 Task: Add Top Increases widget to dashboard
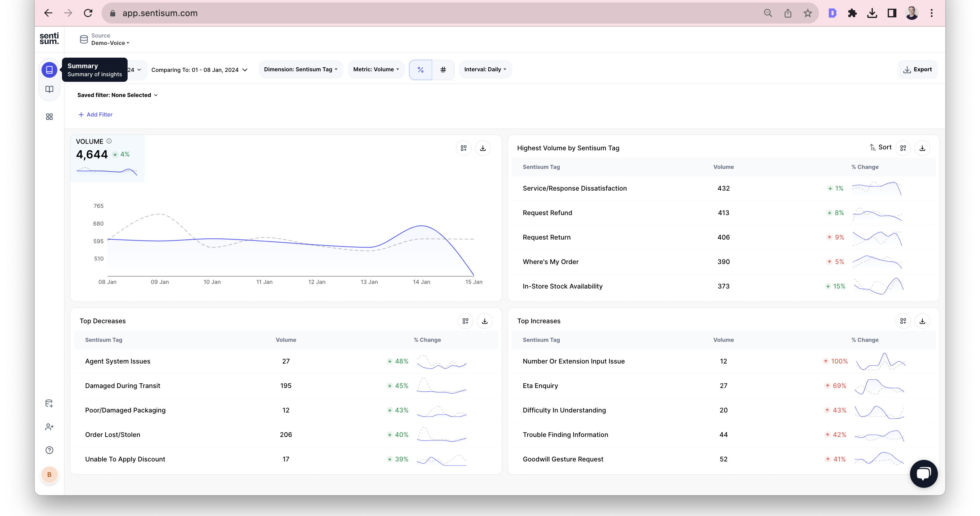(x=903, y=321)
